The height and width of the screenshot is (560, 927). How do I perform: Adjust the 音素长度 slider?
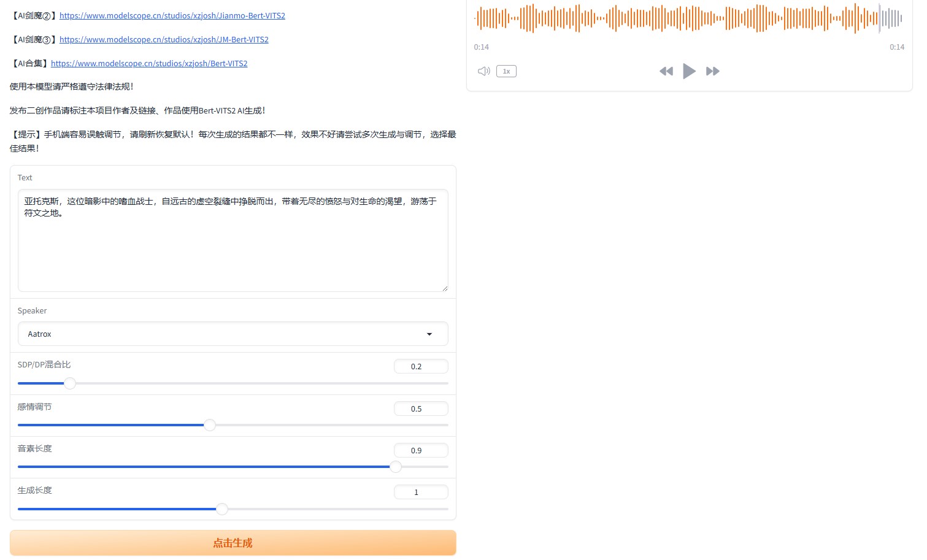coord(233,467)
